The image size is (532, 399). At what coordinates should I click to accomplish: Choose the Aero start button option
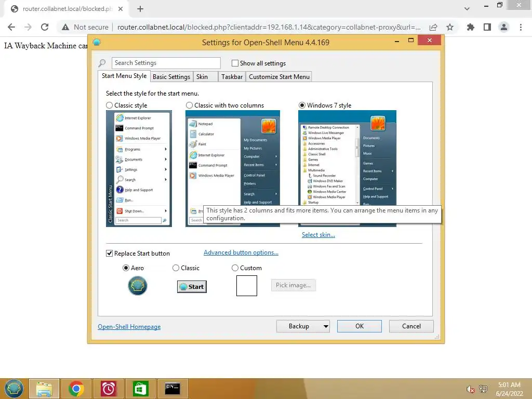pos(126,268)
